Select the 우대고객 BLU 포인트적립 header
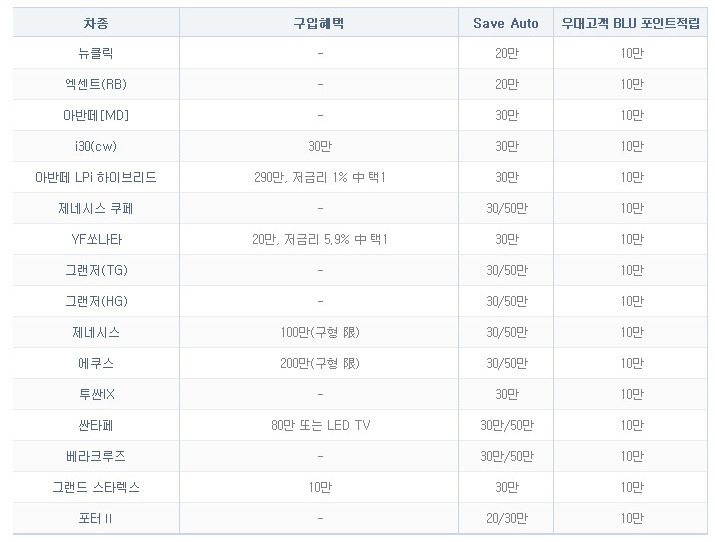This screenshot has height=542, width=715. click(631, 23)
